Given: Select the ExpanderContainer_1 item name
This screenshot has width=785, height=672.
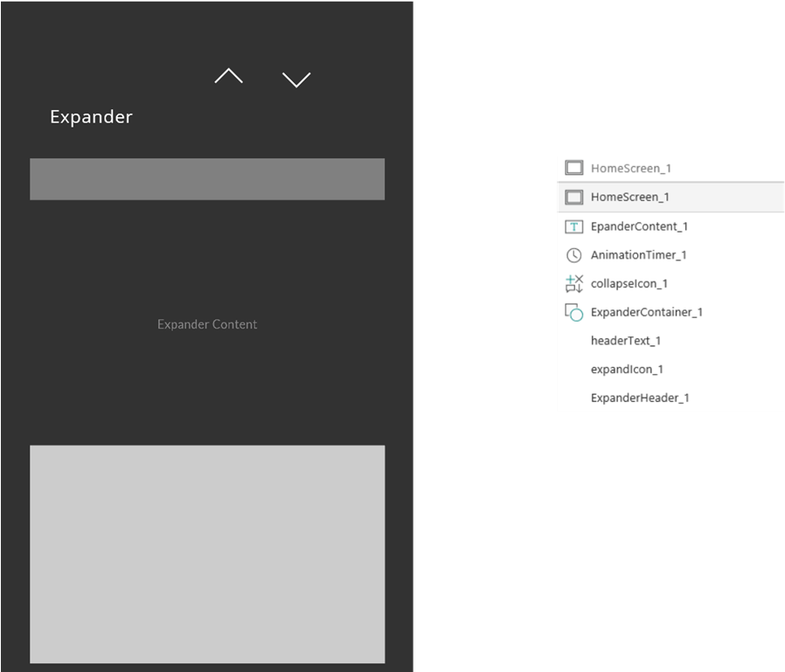Looking at the screenshot, I should click(647, 312).
